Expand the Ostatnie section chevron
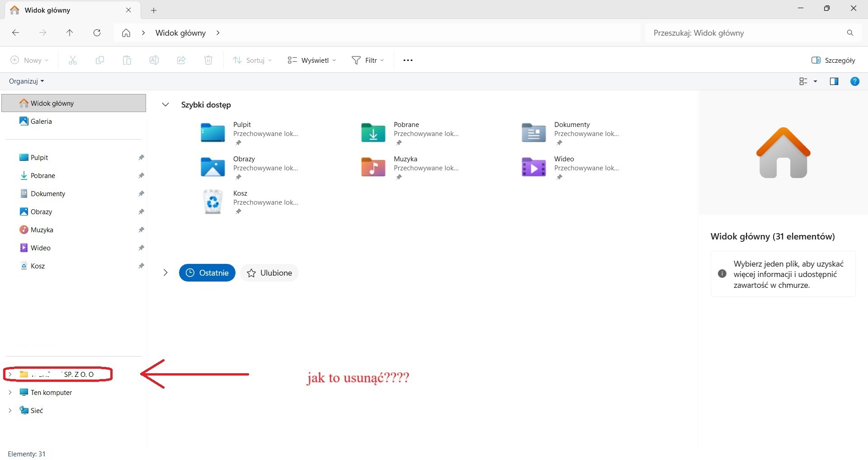The height and width of the screenshot is (460, 868). click(x=165, y=272)
